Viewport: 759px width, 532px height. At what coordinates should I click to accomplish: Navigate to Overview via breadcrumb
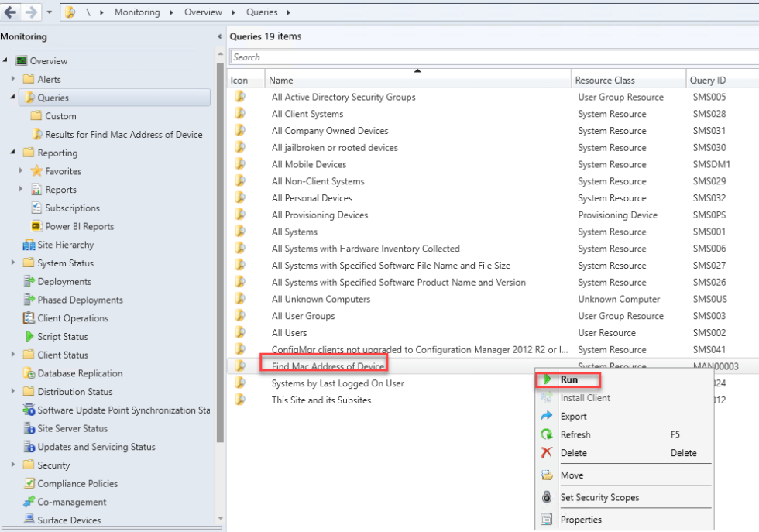point(203,12)
